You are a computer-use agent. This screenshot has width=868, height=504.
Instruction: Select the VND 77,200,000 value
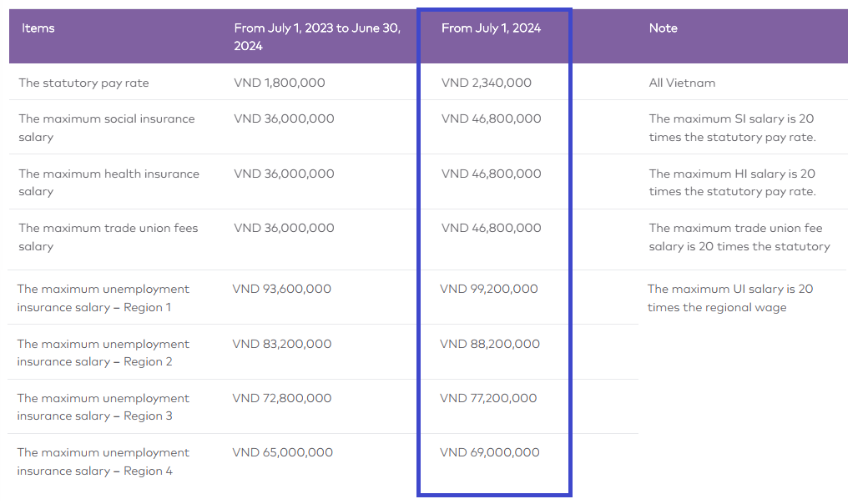(x=488, y=398)
